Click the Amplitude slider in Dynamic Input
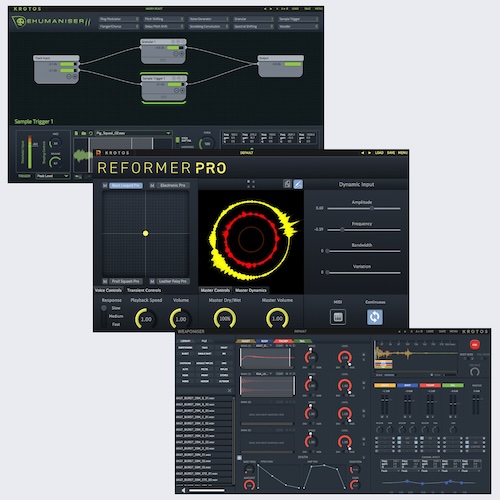The width and height of the screenshot is (500, 500). tap(364, 208)
